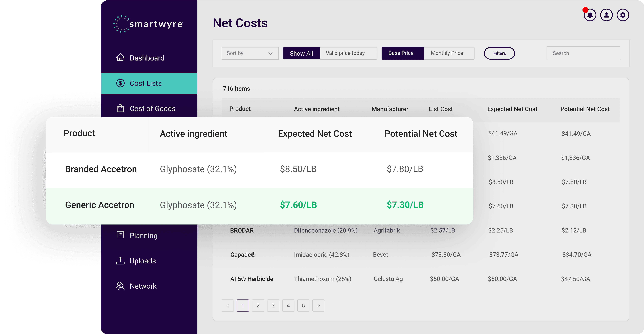Expand the Sort by dropdown
644x334 pixels.
point(250,53)
